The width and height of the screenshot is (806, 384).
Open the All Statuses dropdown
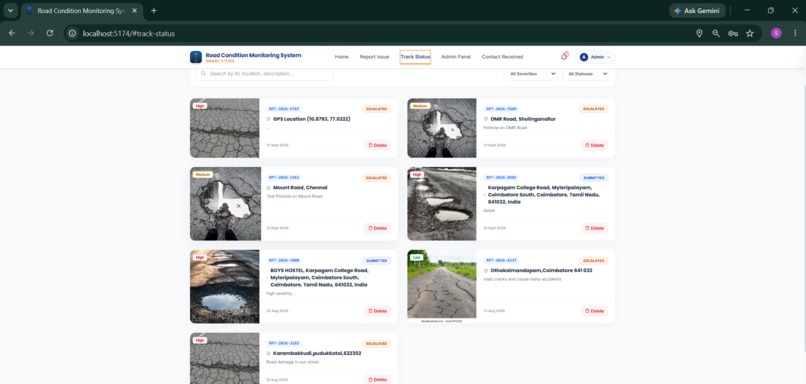[585, 74]
